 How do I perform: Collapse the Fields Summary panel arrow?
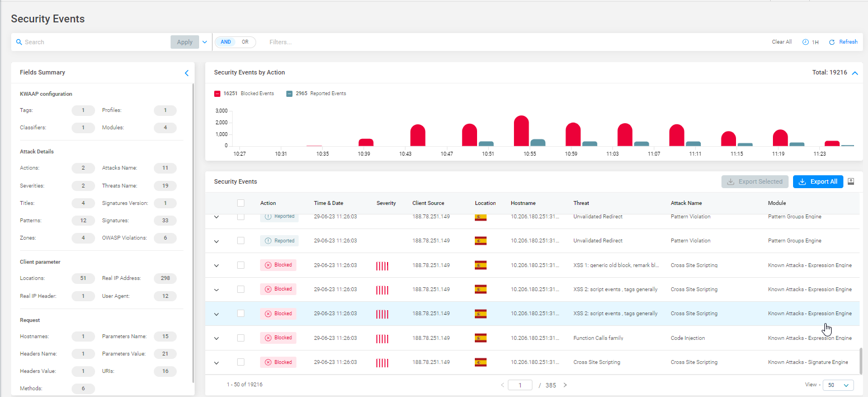click(187, 73)
